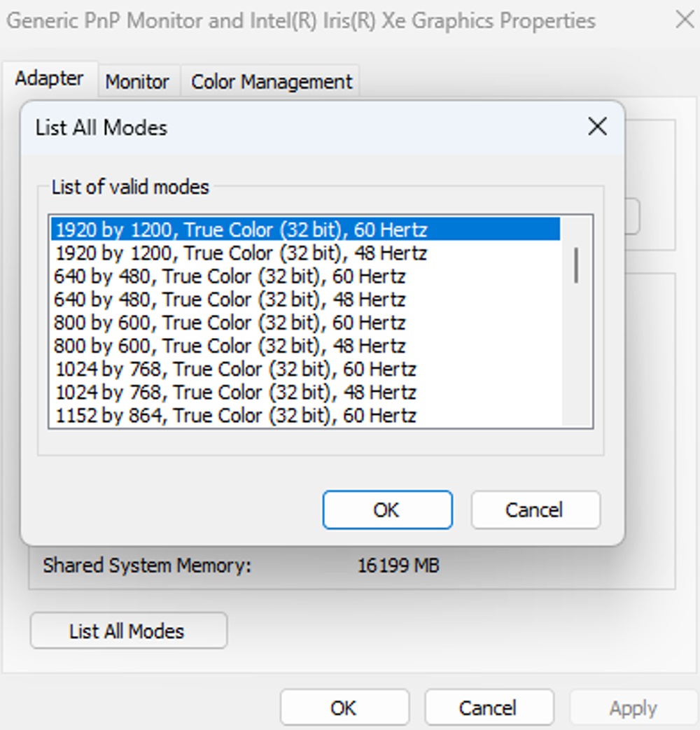Select the Adapter tab
This screenshot has width=700, height=730.
click(50, 78)
